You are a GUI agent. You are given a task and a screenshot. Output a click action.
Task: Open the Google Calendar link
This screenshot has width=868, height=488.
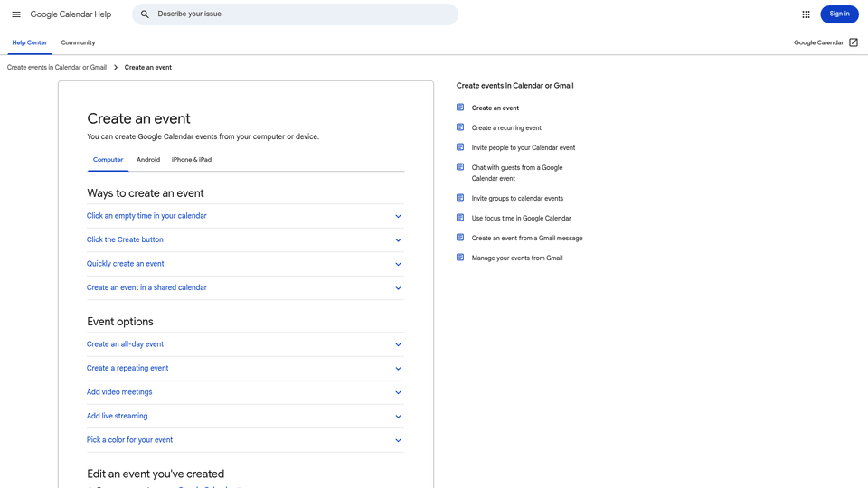[x=818, y=42]
